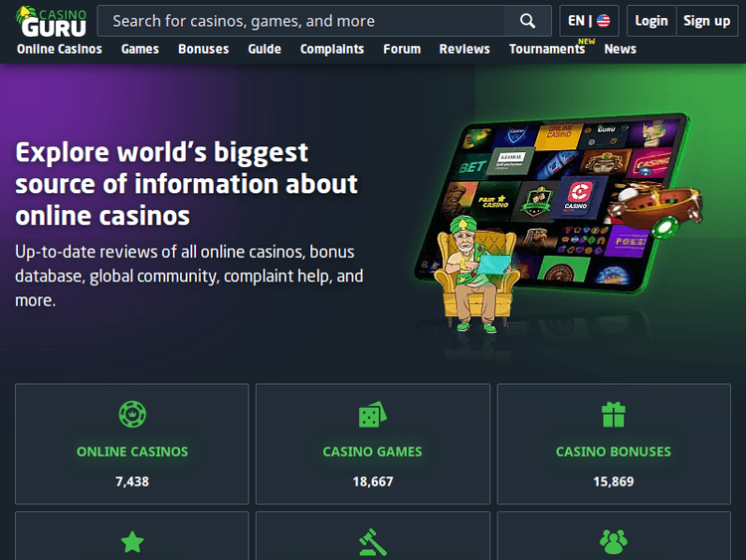Open the Games menu item
The height and width of the screenshot is (560, 746).
point(140,49)
